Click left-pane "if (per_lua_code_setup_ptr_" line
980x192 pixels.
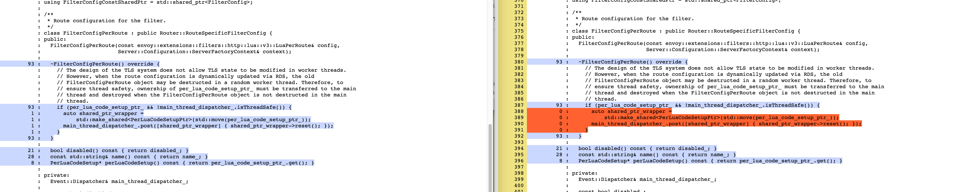click(174, 107)
